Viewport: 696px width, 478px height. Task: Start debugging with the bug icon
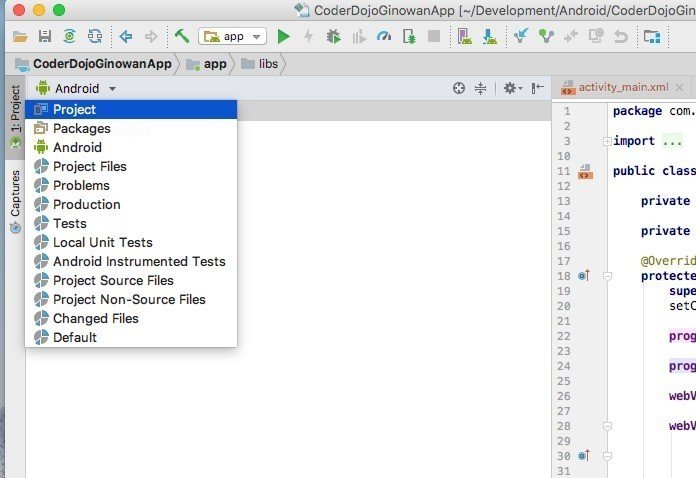pos(333,36)
